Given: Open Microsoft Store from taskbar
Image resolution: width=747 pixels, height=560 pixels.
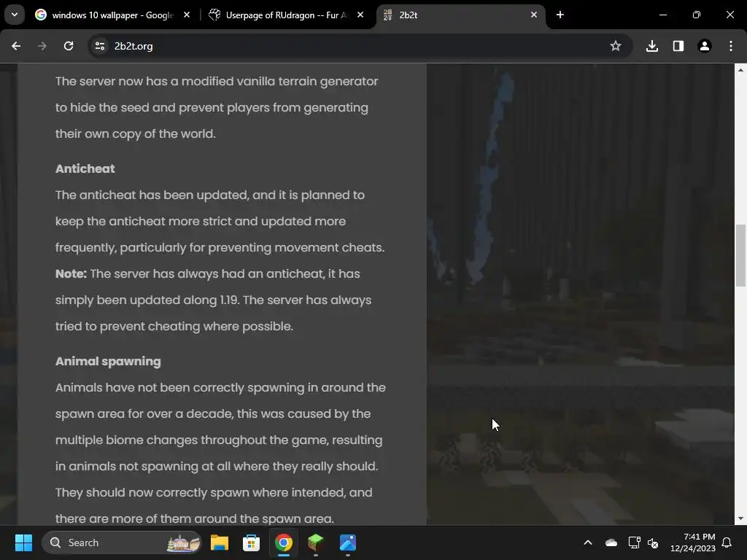Looking at the screenshot, I should (x=251, y=542).
